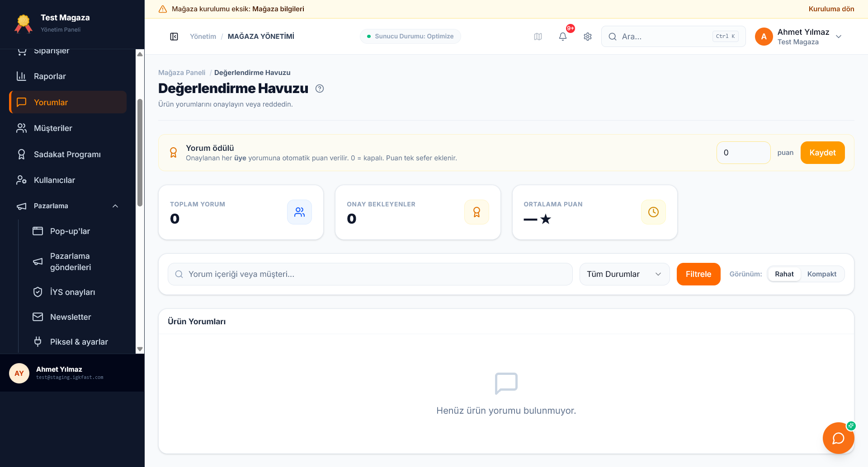Click the map icon in header
Screen dimensions: 868x467
click(x=538, y=37)
